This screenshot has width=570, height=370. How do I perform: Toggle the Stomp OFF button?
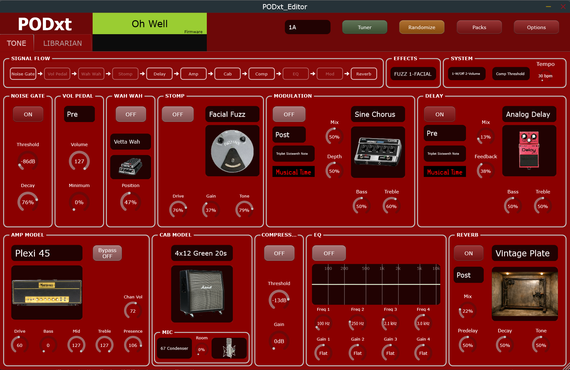tap(178, 114)
